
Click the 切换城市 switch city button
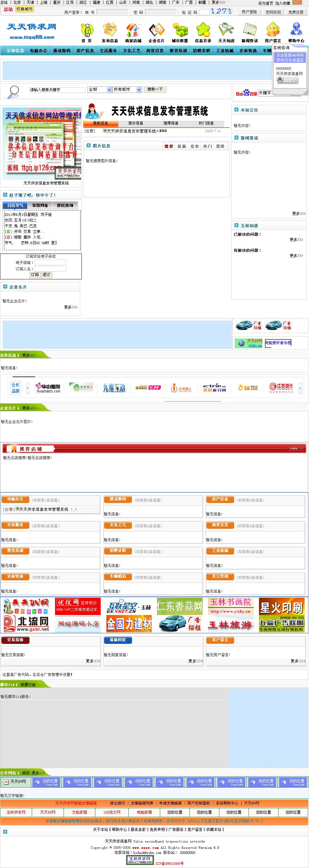point(25,9)
